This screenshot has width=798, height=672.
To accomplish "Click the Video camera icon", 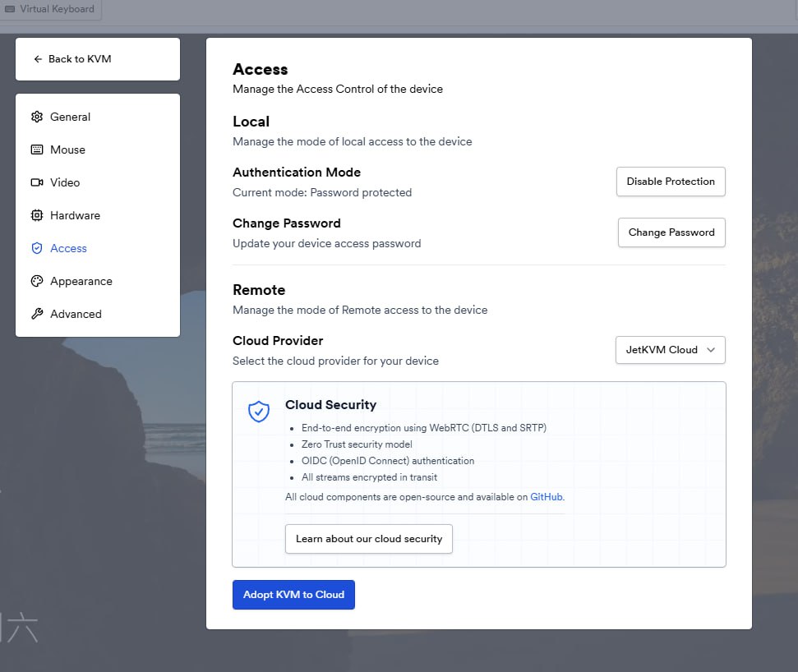I will coord(37,182).
